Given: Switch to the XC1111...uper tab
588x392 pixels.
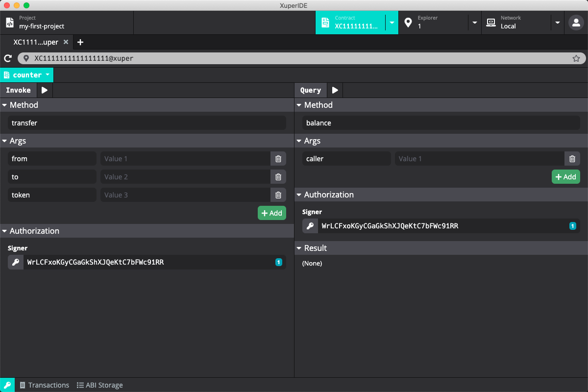Looking at the screenshot, I should tap(36, 42).
